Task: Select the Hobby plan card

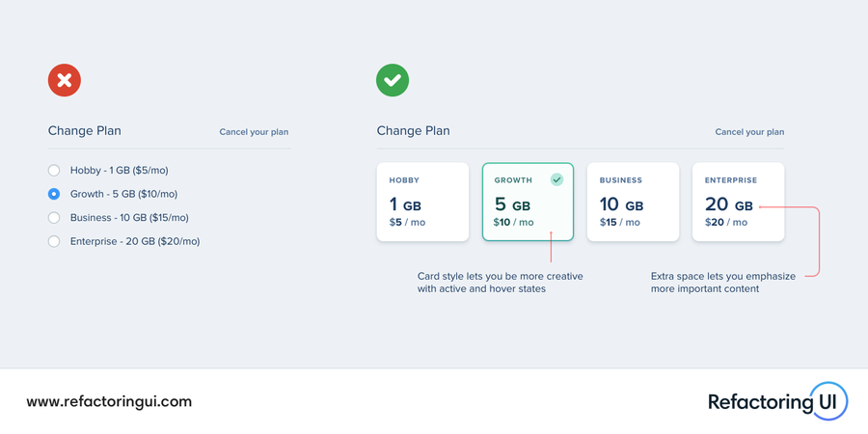Action: 423,202
